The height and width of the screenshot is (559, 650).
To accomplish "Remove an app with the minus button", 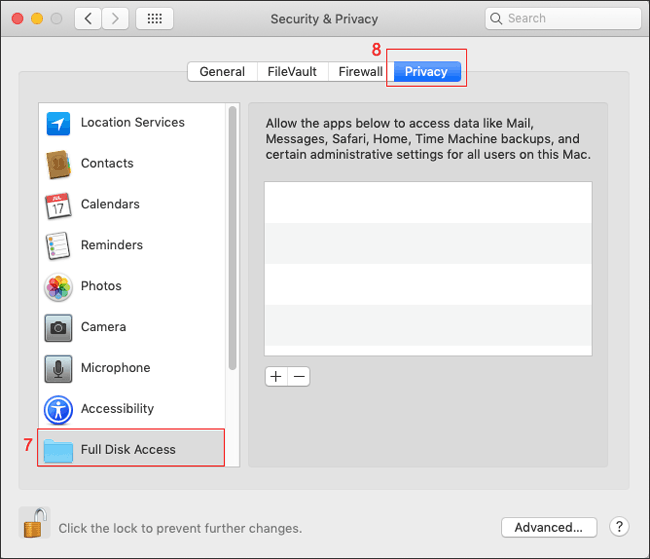I will pyautogui.click(x=299, y=377).
